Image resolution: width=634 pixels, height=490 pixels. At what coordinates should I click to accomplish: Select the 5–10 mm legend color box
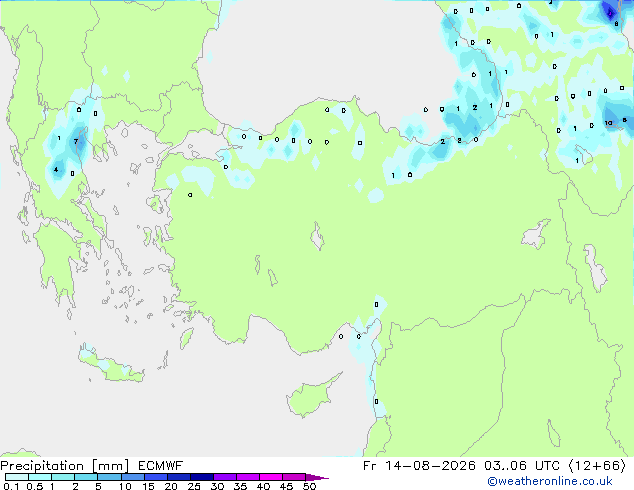(x=109, y=477)
